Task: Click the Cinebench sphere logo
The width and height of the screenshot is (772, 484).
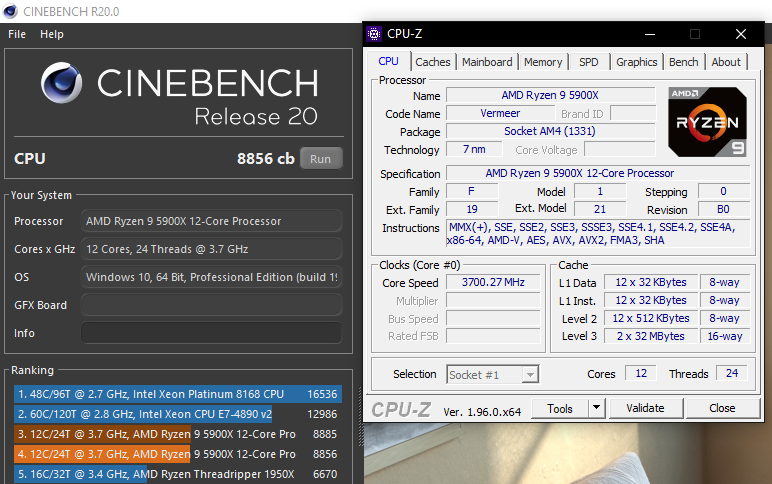Action: coord(62,82)
